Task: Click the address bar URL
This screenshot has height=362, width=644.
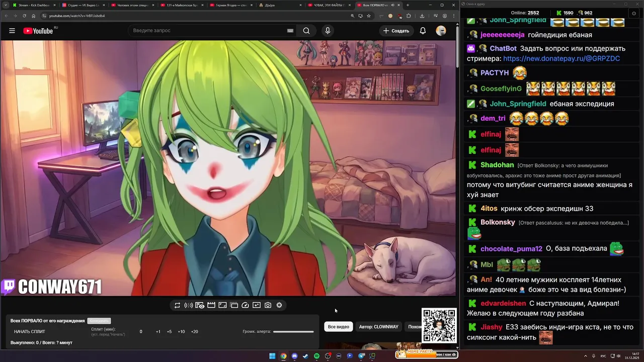Action: (77, 16)
